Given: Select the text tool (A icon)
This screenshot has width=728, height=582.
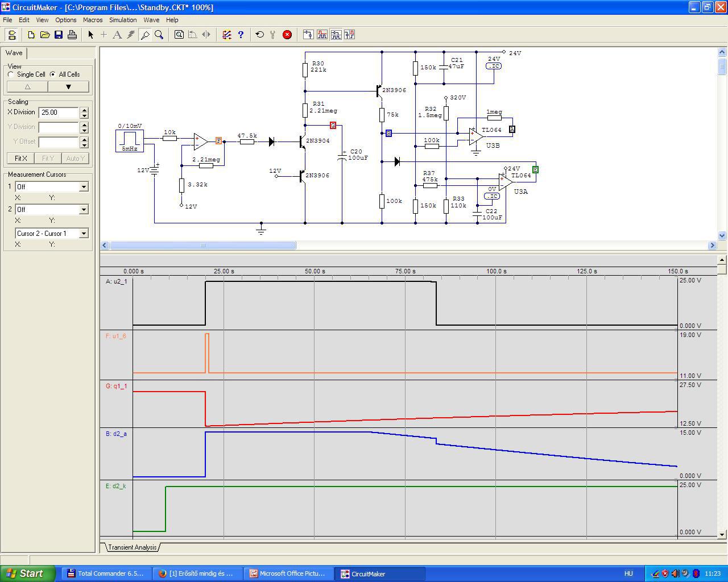Looking at the screenshot, I should [117, 35].
